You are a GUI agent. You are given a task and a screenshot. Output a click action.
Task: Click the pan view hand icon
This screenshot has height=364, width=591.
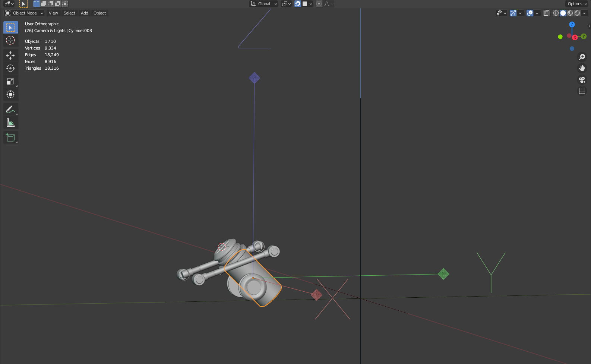coord(582,68)
